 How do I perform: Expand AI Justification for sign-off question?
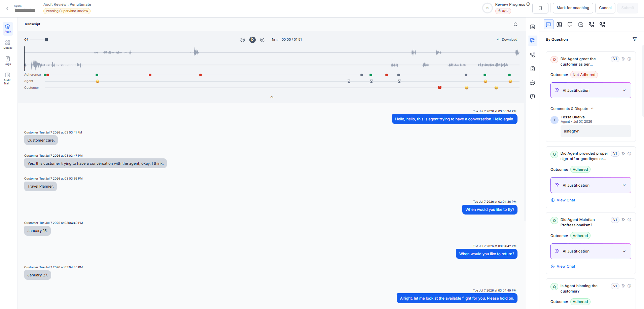(x=591, y=185)
